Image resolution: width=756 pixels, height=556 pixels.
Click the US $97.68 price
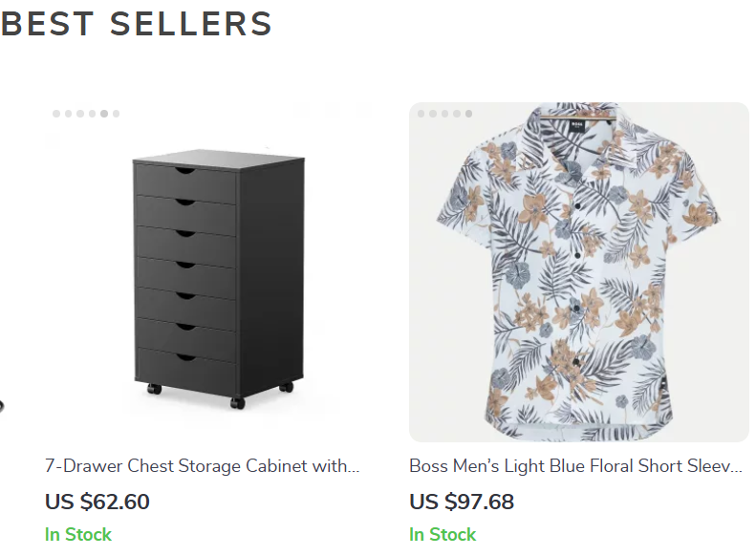[x=462, y=502]
